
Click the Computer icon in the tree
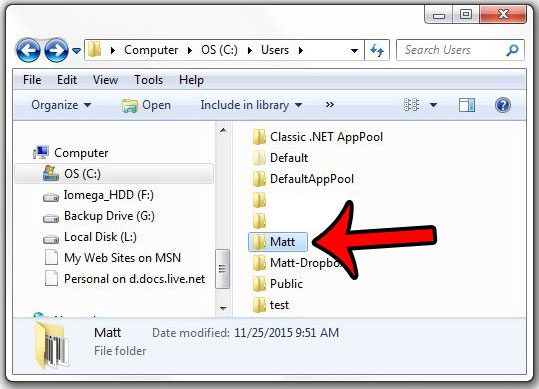(x=41, y=152)
